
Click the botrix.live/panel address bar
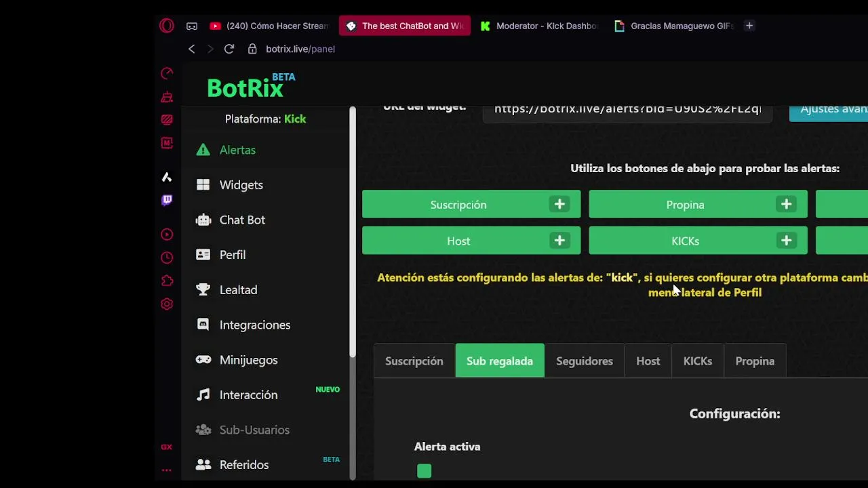pyautogui.click(x=300, y=49)
